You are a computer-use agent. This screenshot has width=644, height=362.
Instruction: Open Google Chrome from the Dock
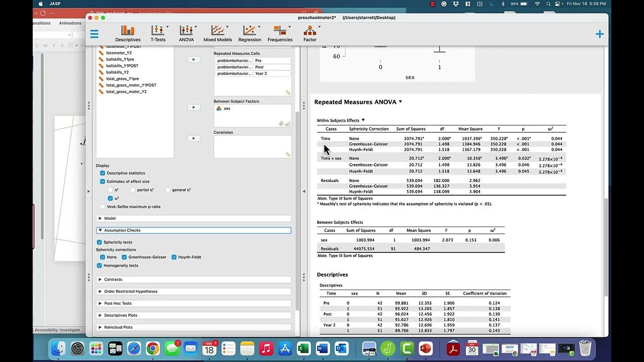[x=153, y=348]
